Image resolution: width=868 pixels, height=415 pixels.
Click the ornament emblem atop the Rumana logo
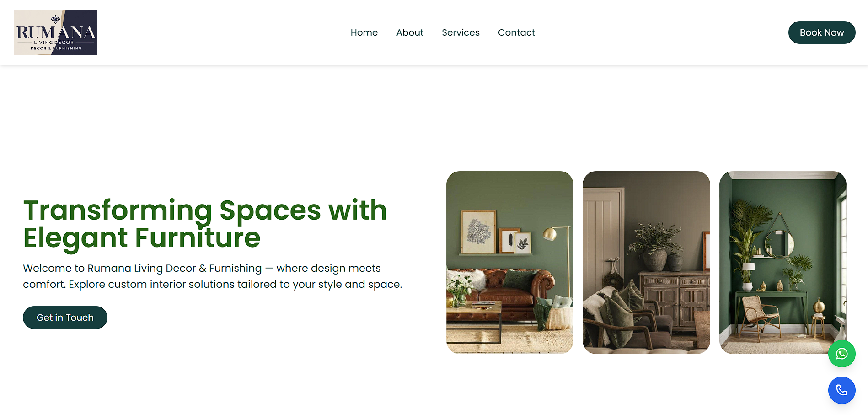pyautogui.click(x=55, y=19)
